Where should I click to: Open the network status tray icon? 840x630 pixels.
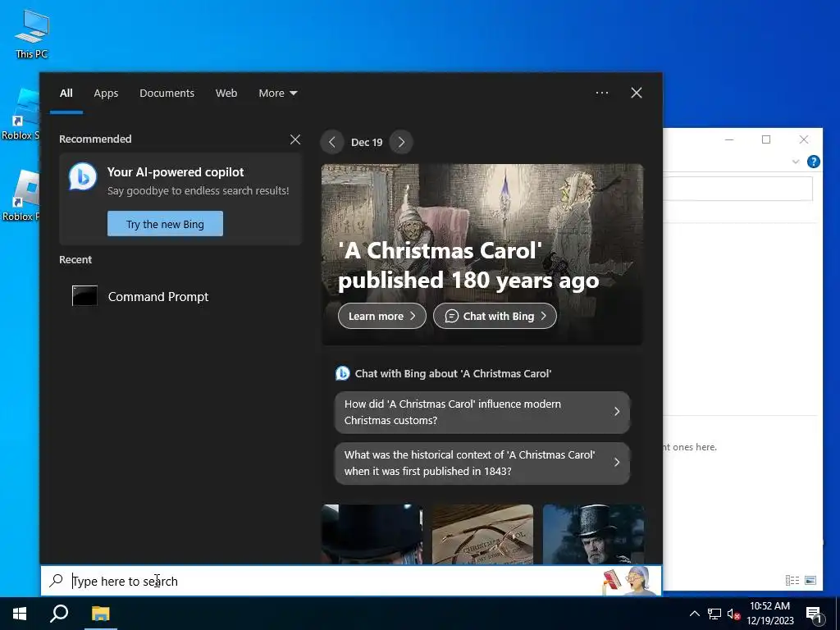714,614
